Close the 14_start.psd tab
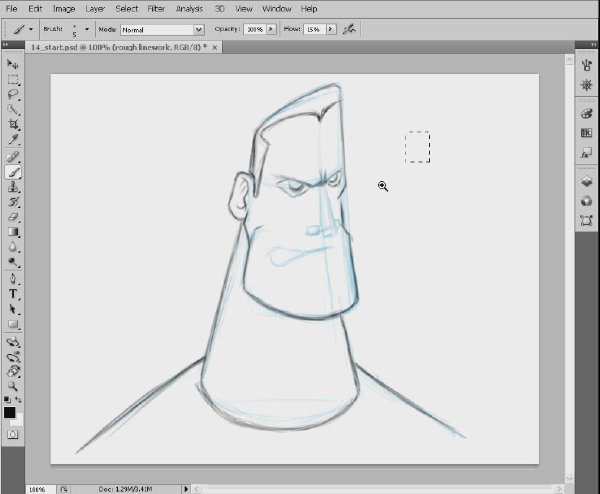Image resolution: width=600 pixels, height=494 pixels. 215,47
